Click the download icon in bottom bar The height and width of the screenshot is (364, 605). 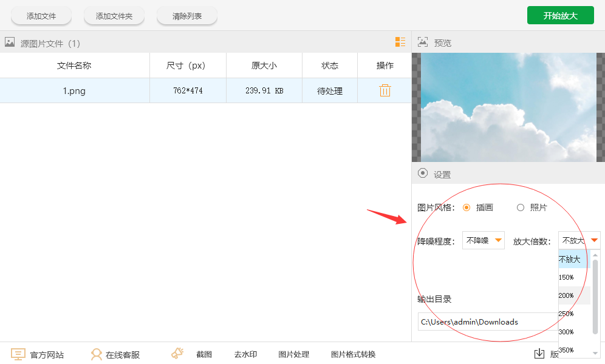(539, 354)
